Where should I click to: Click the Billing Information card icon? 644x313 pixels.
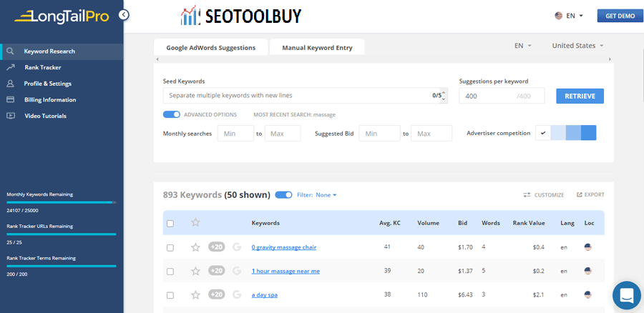(x=11, y=99)
